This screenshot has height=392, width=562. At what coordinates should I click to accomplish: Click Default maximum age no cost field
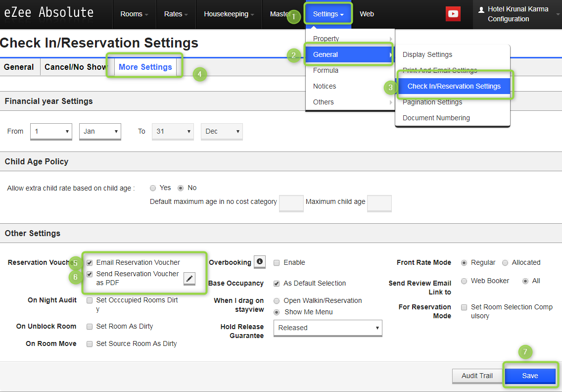(291, 203)
